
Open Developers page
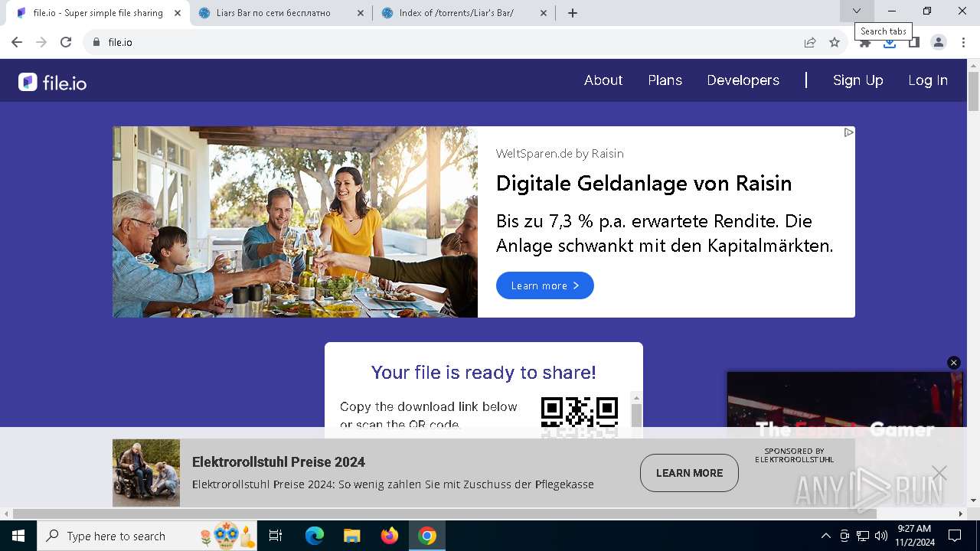[x=743, y=80]
